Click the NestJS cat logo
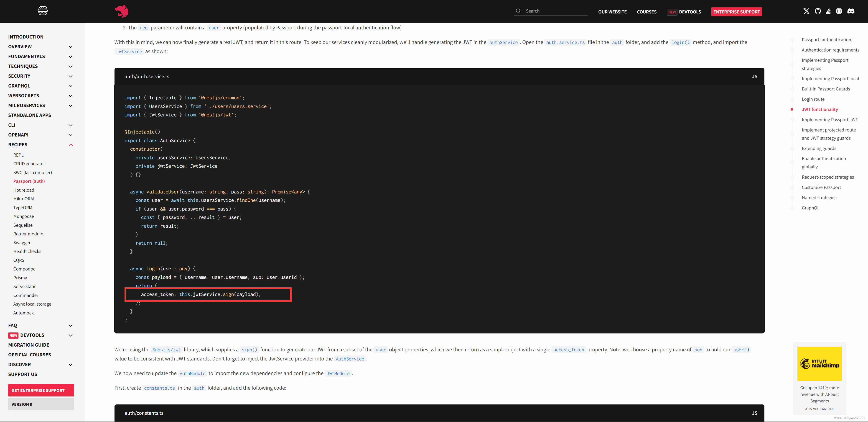This screenshot has height=422, width=868. click(x=121, y=11)
